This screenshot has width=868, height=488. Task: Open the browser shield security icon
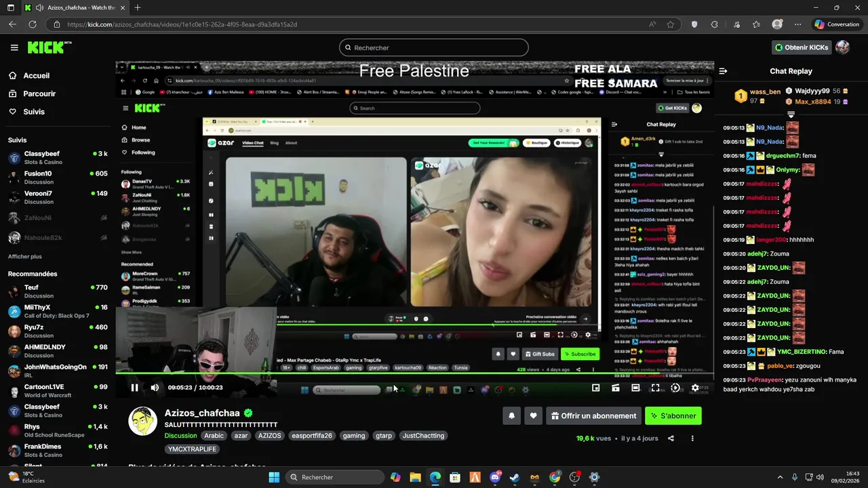[694, 24]
